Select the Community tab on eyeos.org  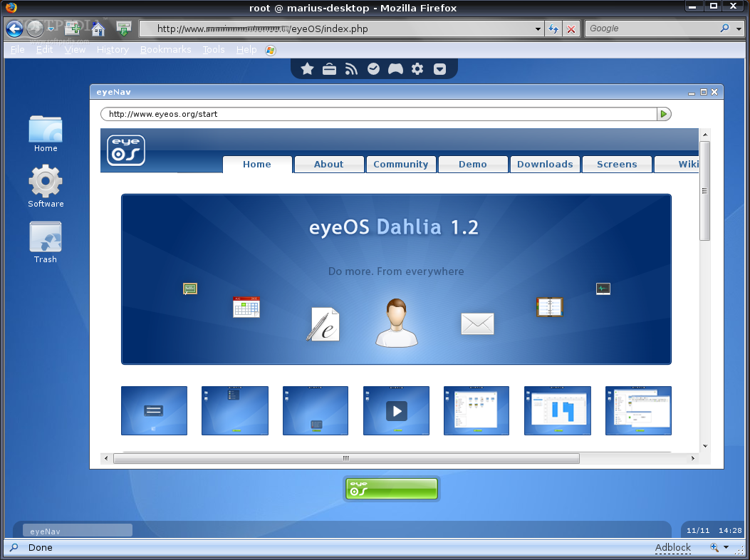401,164
